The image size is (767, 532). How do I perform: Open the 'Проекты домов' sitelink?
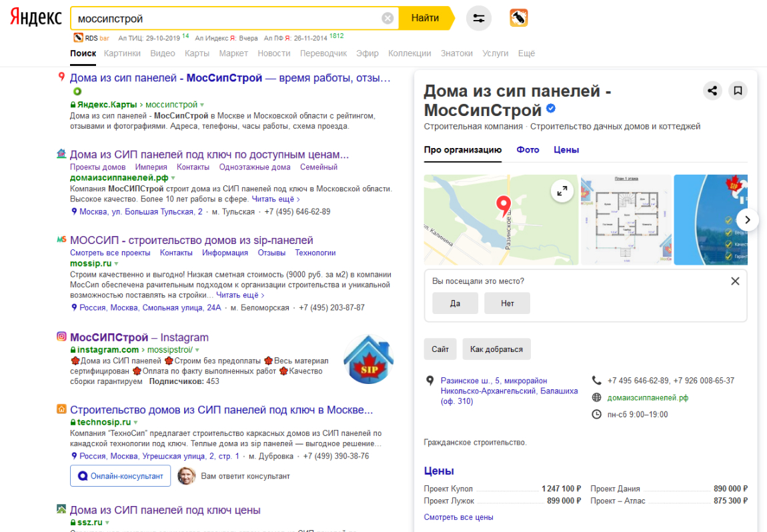(x=98, y=167)
